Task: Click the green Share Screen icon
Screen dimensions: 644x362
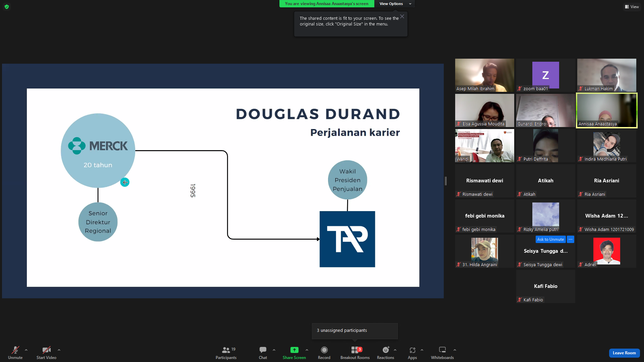Action: pos(294,350)
